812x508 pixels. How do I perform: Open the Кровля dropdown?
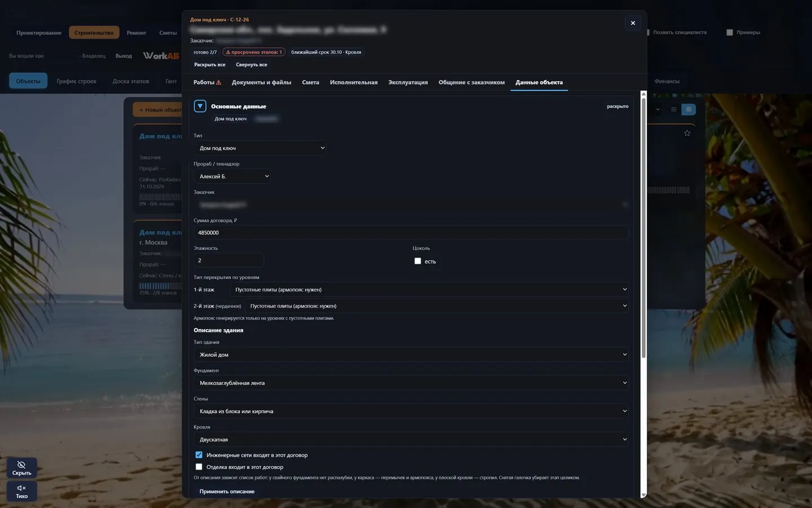411,439
